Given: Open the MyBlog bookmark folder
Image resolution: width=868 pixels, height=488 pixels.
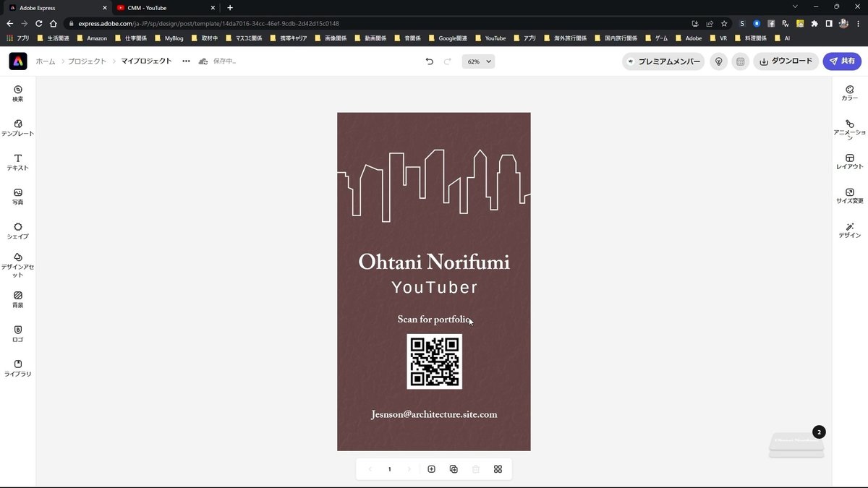Looking at the screenshot, I should [169, 38].
